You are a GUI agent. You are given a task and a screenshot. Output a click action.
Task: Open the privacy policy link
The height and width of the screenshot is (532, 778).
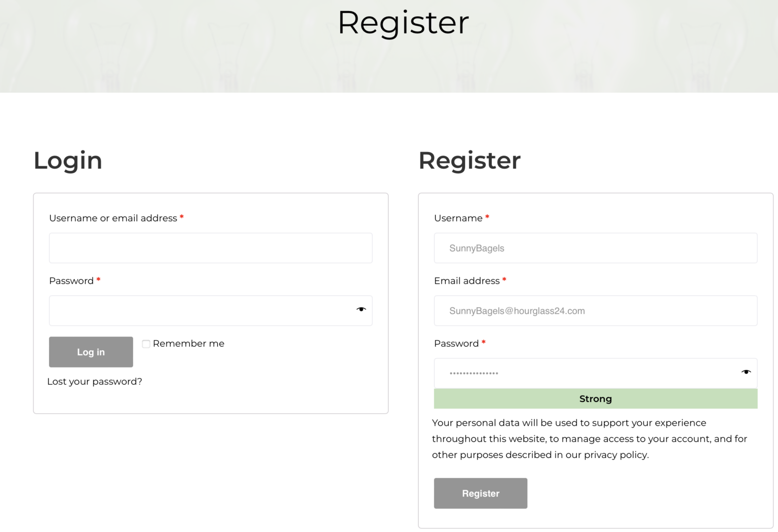coord(615,455)
